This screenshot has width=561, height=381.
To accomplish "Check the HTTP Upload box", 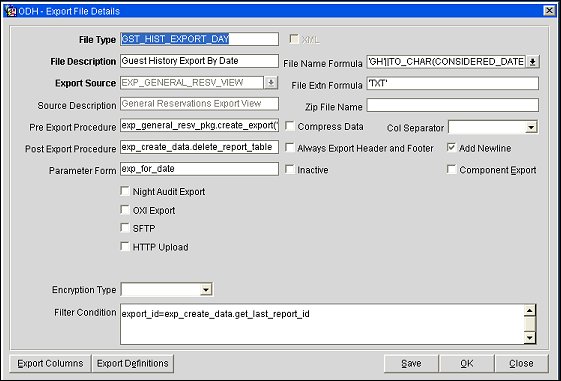I will point(125,246).
